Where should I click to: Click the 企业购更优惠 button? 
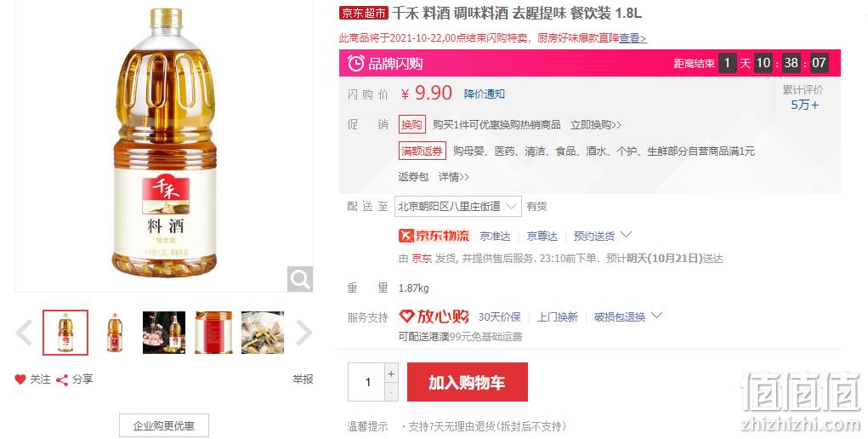(x=164, y=425)
